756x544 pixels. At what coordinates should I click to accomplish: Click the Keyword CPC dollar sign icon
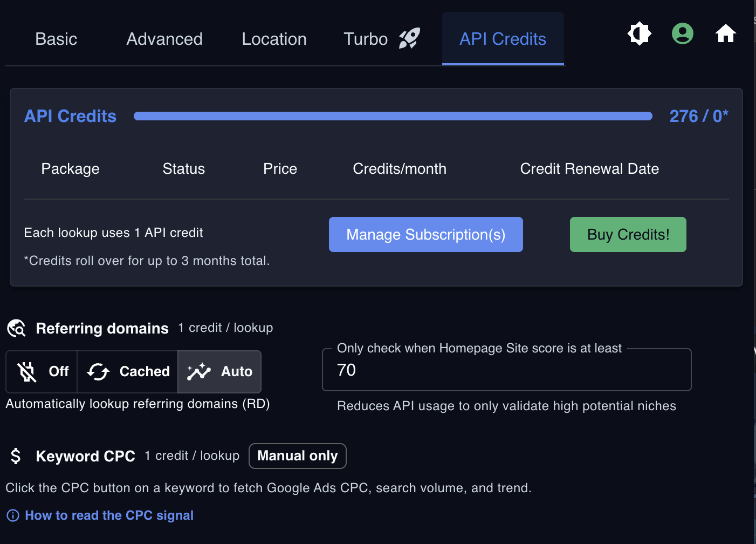point(16,456)
